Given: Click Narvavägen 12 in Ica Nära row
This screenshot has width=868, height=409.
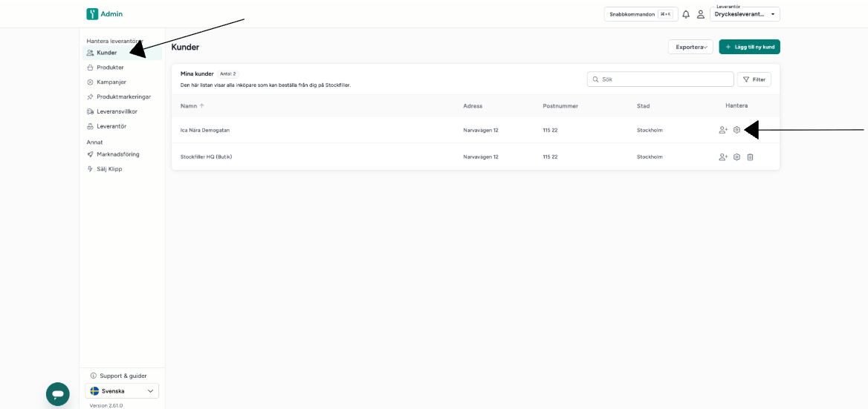Looking at the screenshot, I should click(481, 131).
